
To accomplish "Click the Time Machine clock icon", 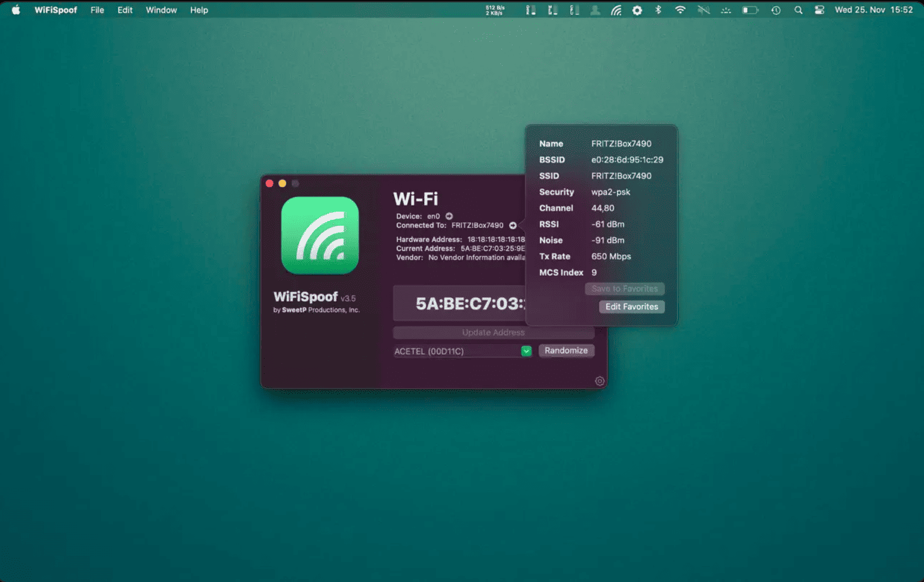I will pos(776,10).
